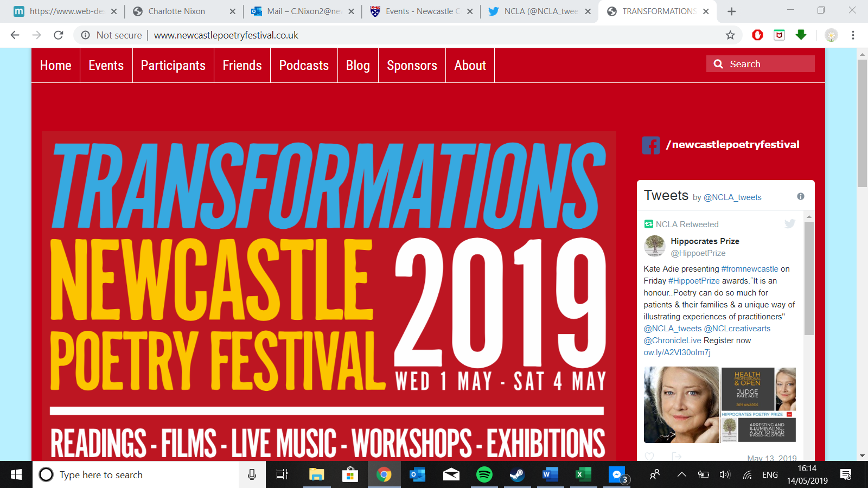The image size is (868, 488).
Task: Open the Chrome three-dot menu
Action: [x=853, y=35]
